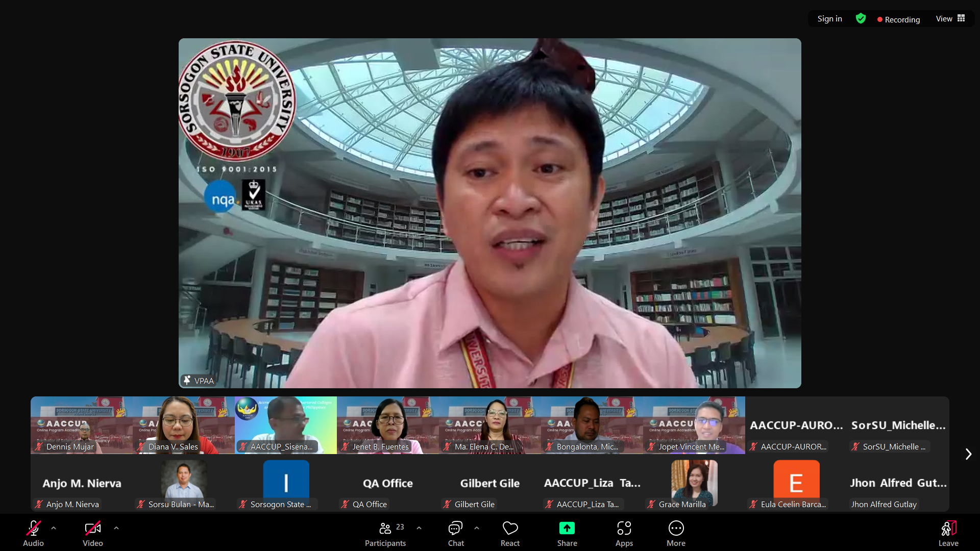Expand chat options caret

[477, 528]
